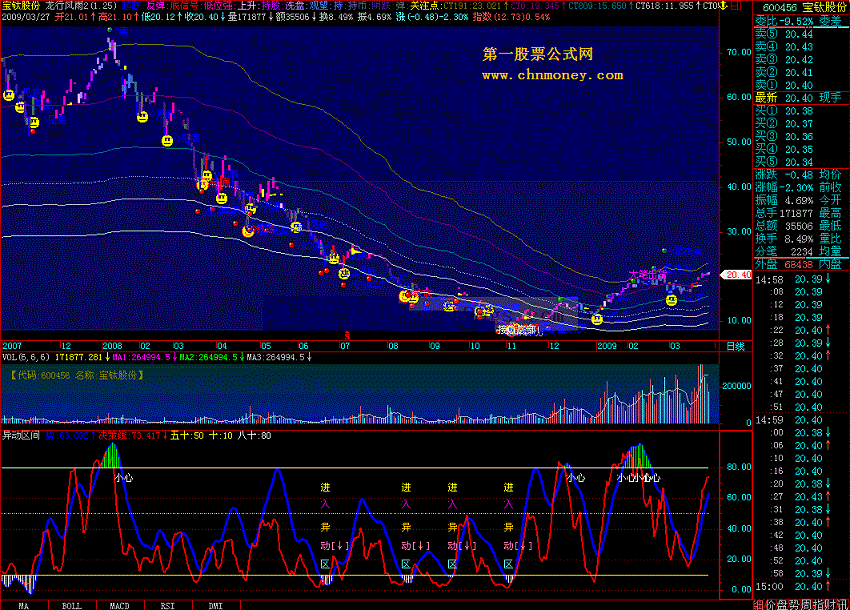Click the VOL(6,6,6) volume indicator label
The image size is (850, 610).
(x=26, y=357)
